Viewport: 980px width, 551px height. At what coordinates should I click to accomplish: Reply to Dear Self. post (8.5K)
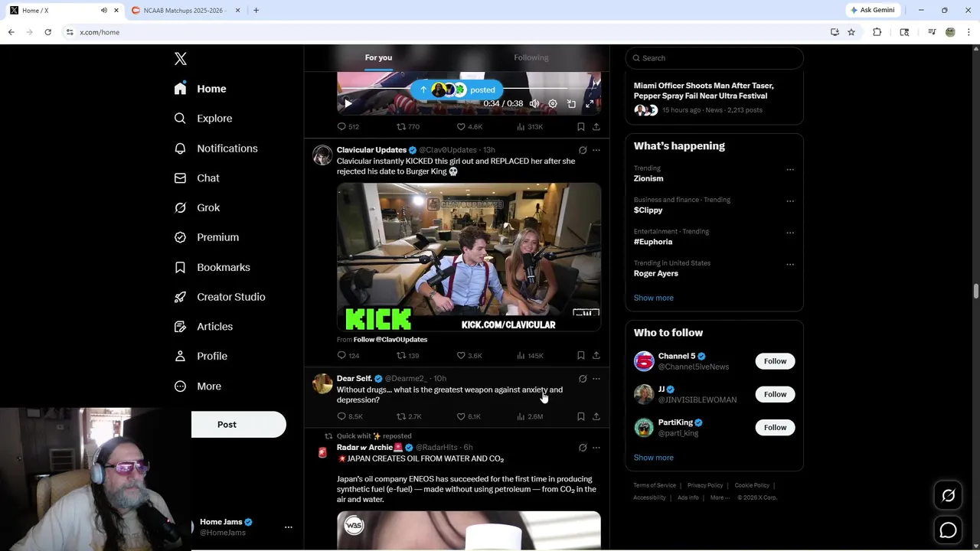click(x=350, y=417)
